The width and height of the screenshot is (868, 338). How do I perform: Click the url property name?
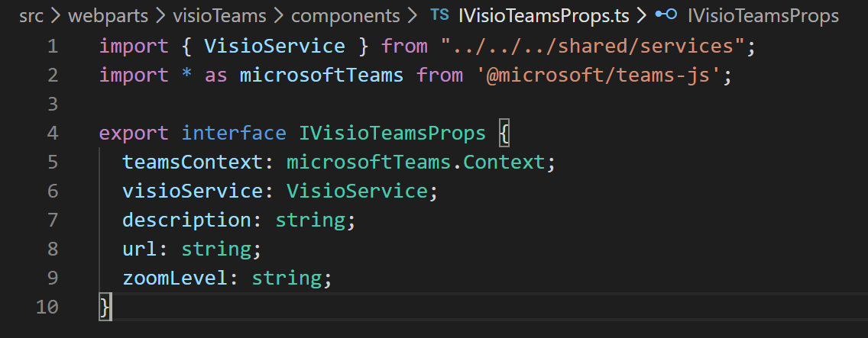click(140, 249)
